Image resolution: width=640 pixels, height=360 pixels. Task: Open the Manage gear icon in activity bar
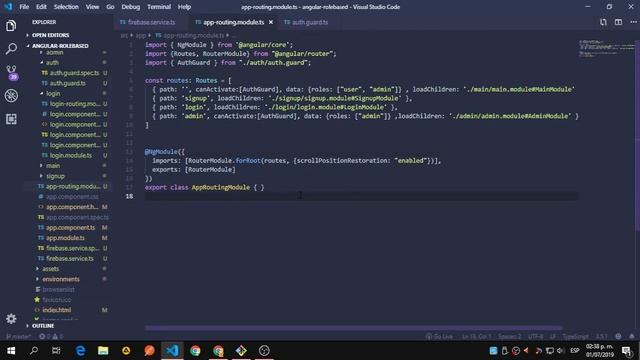coord(11,319)
